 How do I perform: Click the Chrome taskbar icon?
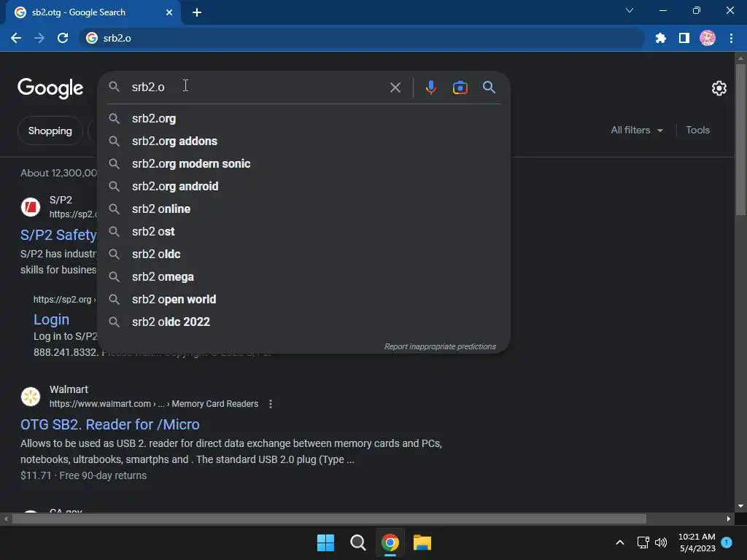point(390,542)
